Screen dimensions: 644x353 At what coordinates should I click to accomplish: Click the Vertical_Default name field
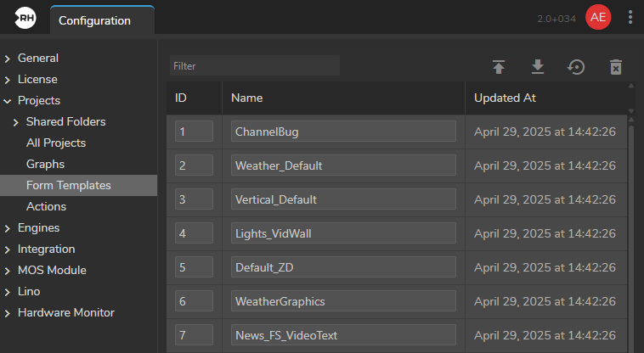(x=343, y=199)
